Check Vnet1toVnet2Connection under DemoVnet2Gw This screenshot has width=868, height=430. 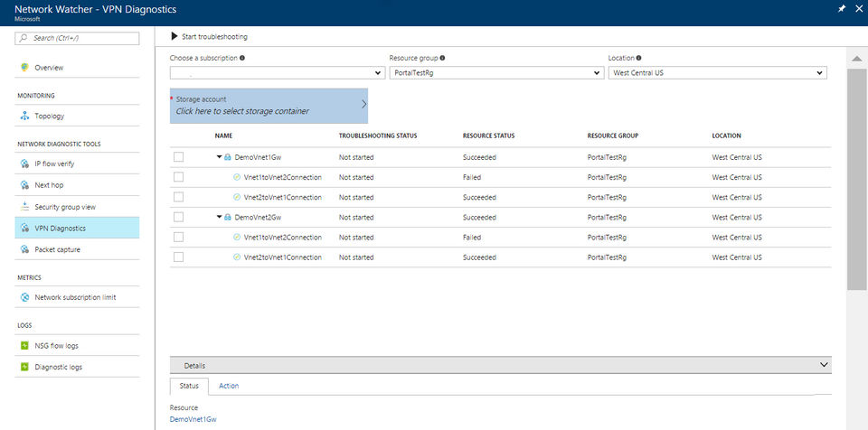[x=178, y=238]
